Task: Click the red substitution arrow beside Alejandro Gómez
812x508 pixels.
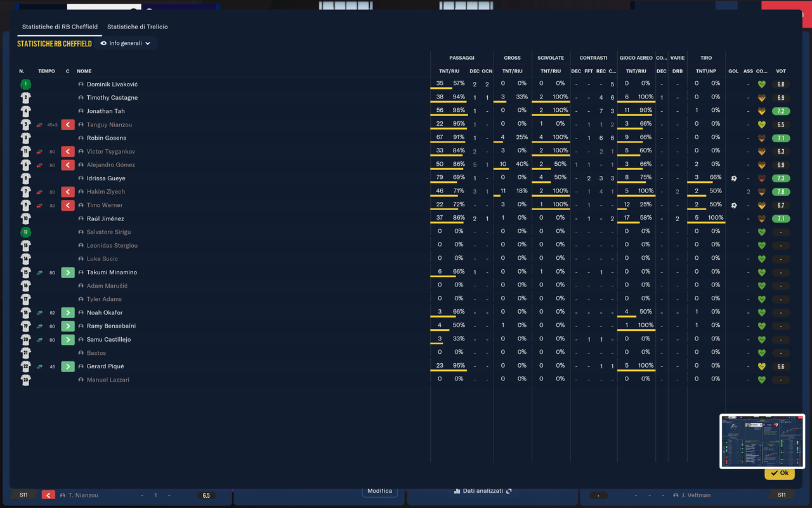Action: coord(68,165)
